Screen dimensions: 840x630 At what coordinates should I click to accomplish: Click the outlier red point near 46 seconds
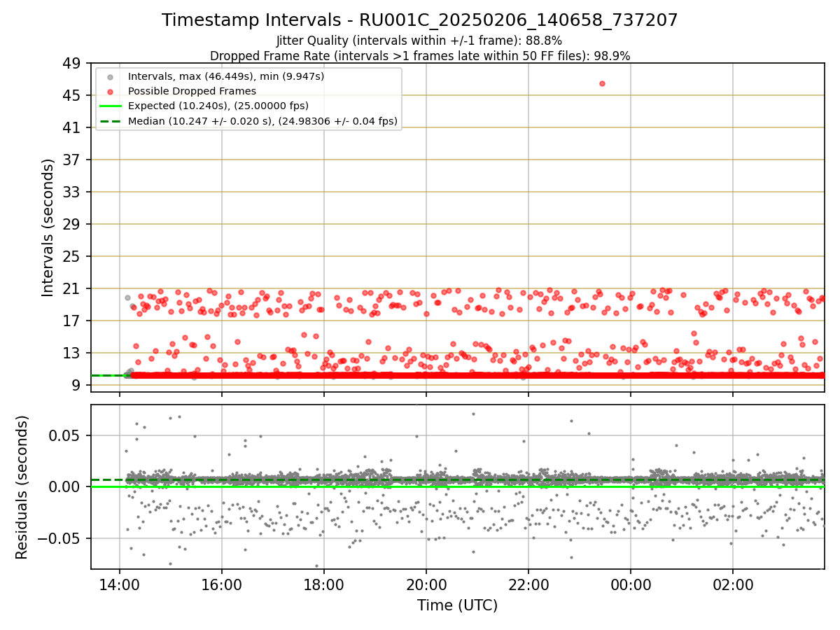[x=602, y=83]
